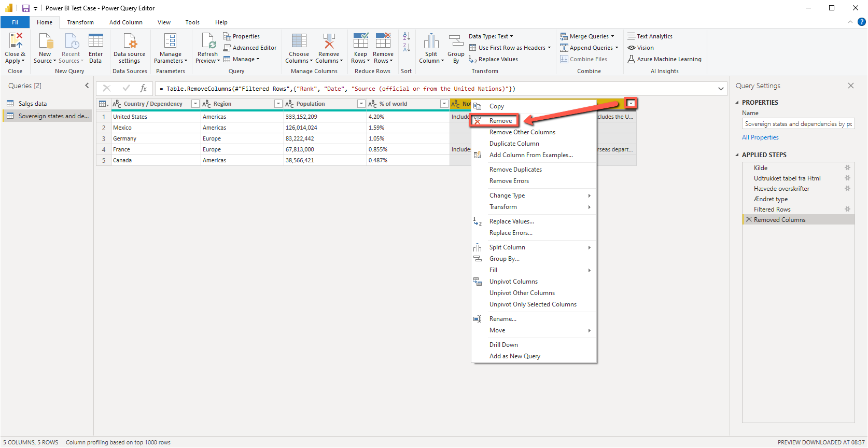
Task: Open the New Source icon
Action: [46, 40]
